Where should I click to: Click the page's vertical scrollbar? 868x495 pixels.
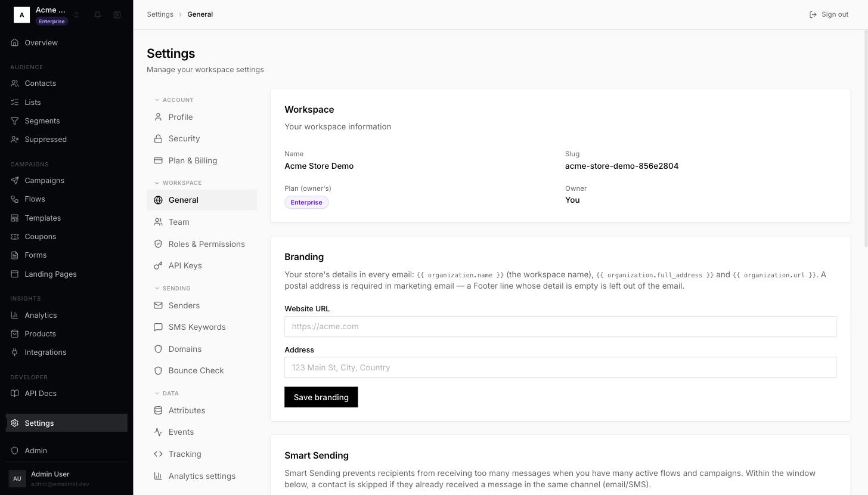pyautogui.click(x=866, y=138)
